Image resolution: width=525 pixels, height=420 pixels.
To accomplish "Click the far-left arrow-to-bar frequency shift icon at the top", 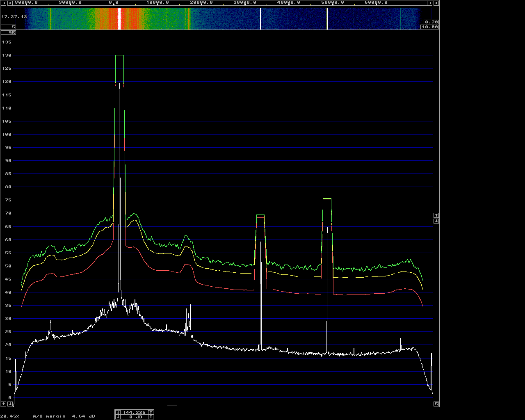I will tap(4, 3).
